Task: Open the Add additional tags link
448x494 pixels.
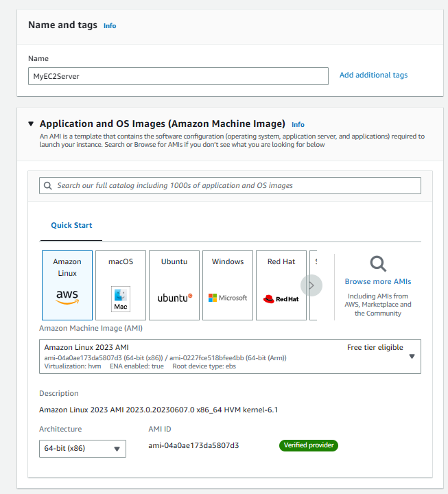Action: (373, 75)
